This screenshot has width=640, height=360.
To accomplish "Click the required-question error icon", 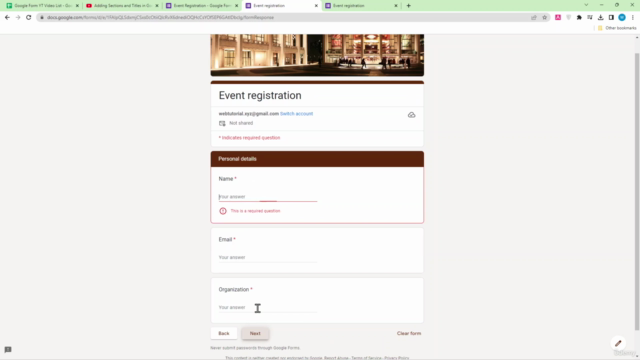I will (223, 211).
